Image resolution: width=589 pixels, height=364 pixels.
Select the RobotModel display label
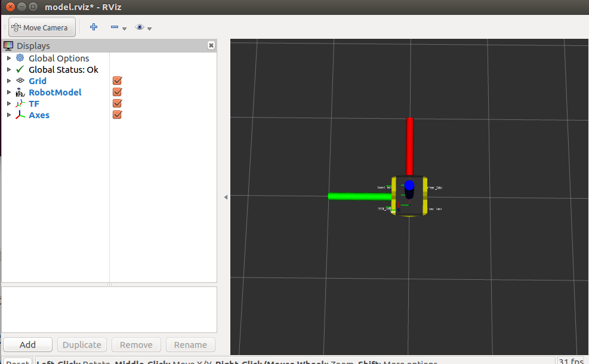tap(55, 92)
